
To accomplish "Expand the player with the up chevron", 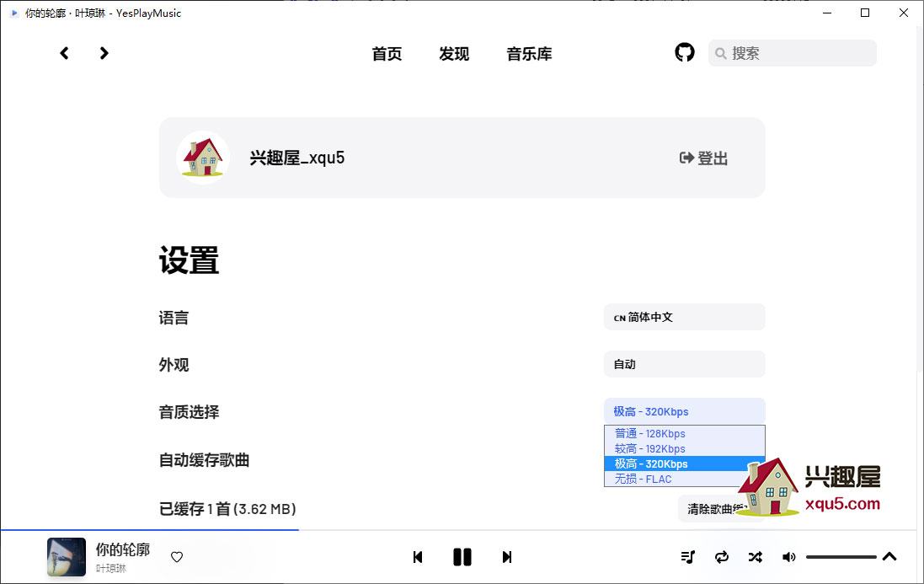I will click(889, 556).
